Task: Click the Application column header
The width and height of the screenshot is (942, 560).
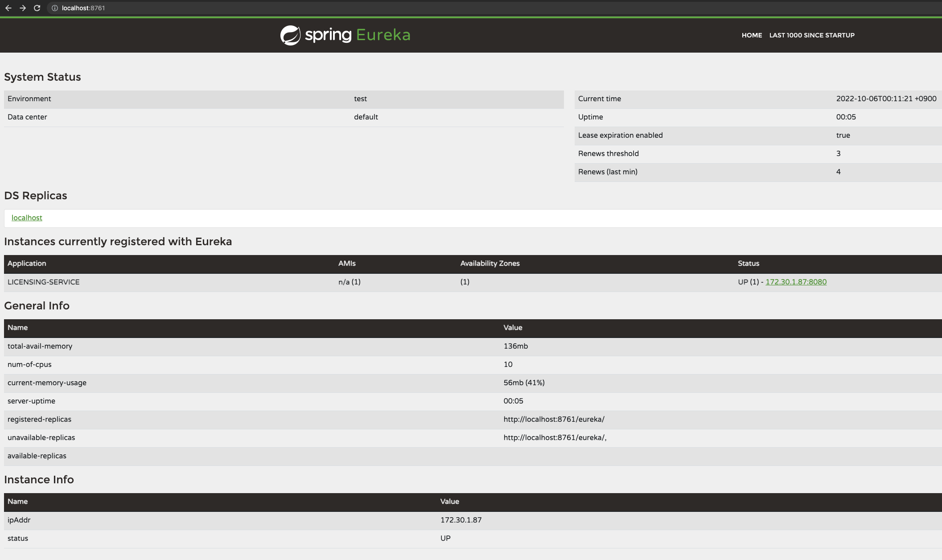Action: [27, 264]
